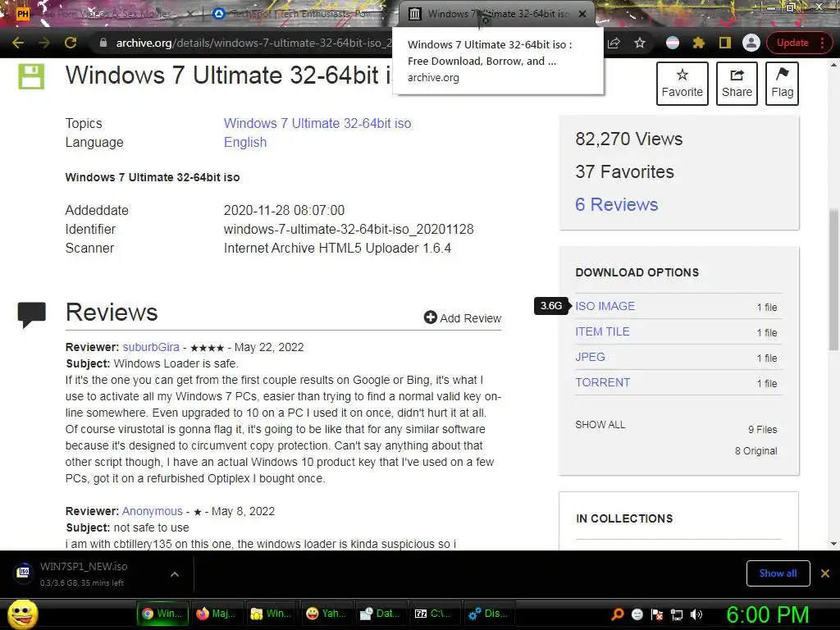Open the side panel icon
This screenshot has height=630, width=840.
[725, 43]
